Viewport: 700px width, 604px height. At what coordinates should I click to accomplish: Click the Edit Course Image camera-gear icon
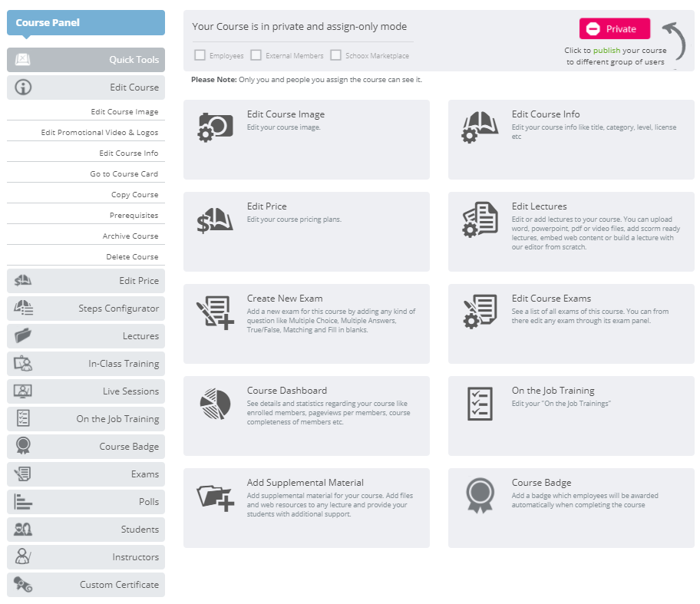(215, 127)
